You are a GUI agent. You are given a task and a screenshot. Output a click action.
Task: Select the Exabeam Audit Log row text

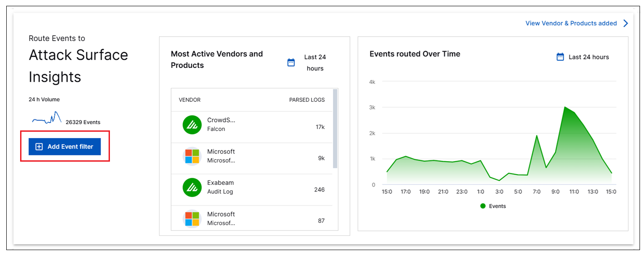(x=220, y=187)
